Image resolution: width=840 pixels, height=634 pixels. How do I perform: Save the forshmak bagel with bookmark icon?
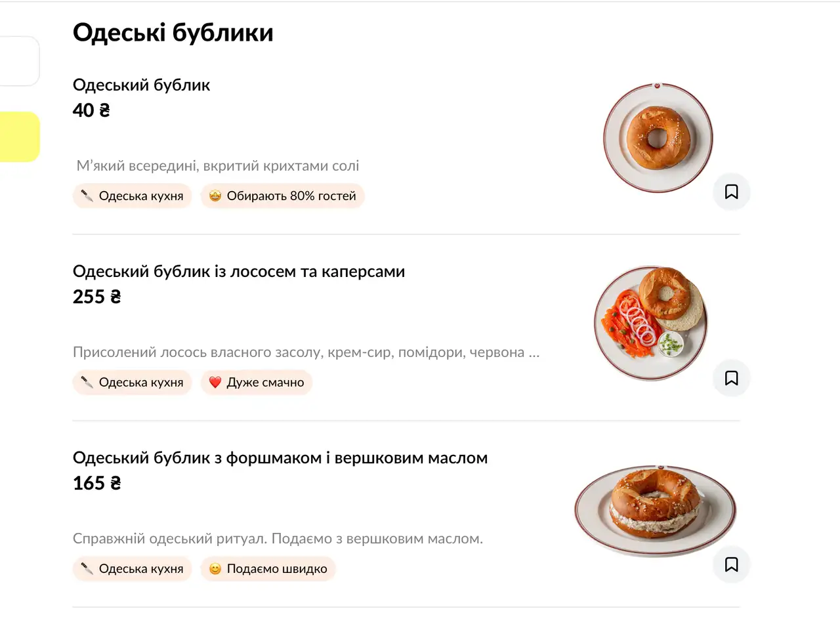point(731,564)
